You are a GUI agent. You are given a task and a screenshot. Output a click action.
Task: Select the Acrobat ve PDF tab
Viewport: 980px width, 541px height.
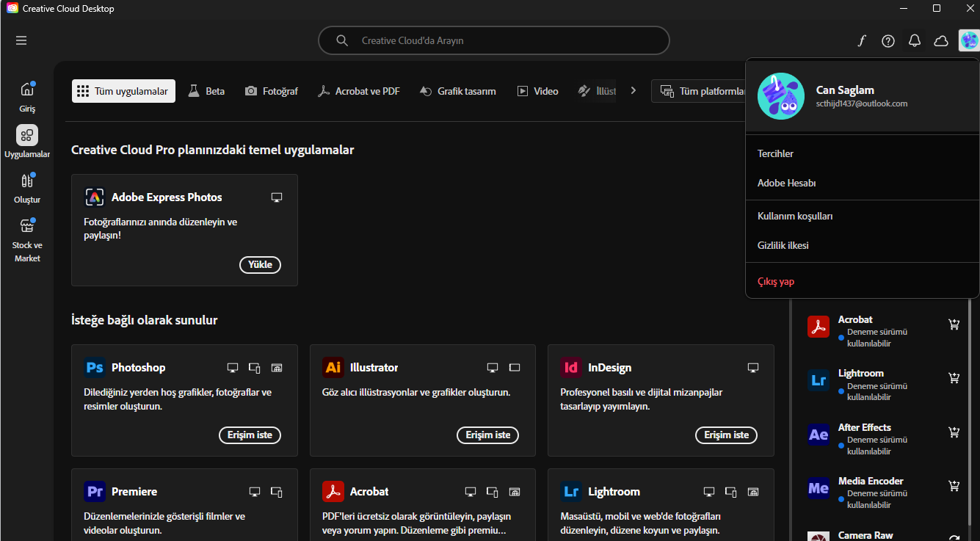pos(358,91)
